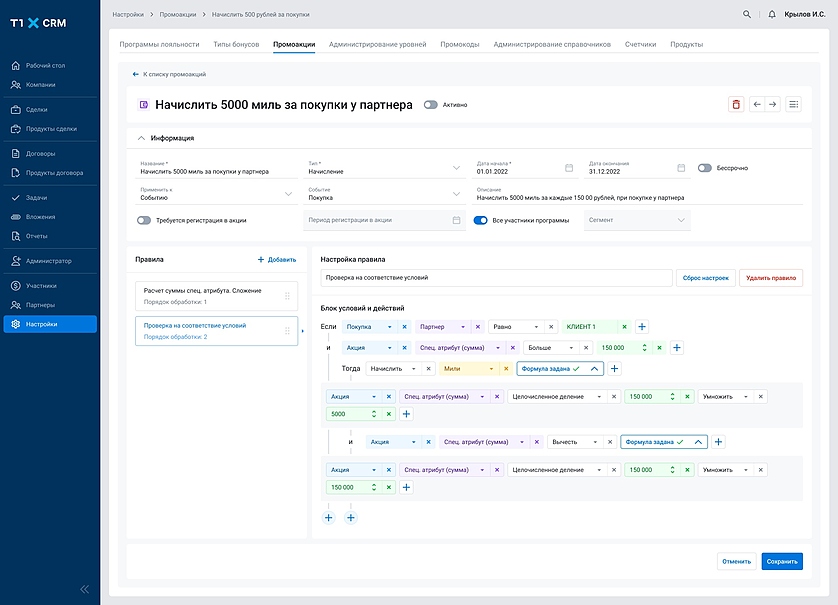Open notifications bell icon
The image size is (838, 605).
771,15
